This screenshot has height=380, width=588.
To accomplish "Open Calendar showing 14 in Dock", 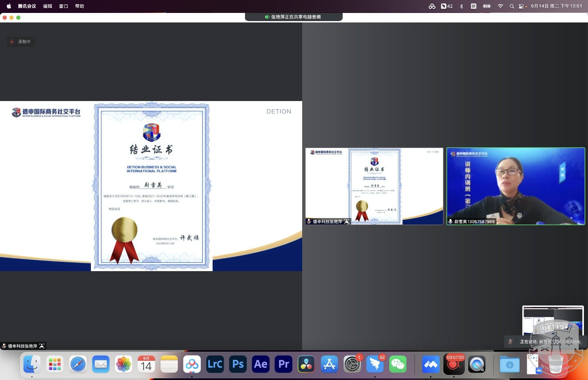I will pyautogui.click(x=146, y=364).
